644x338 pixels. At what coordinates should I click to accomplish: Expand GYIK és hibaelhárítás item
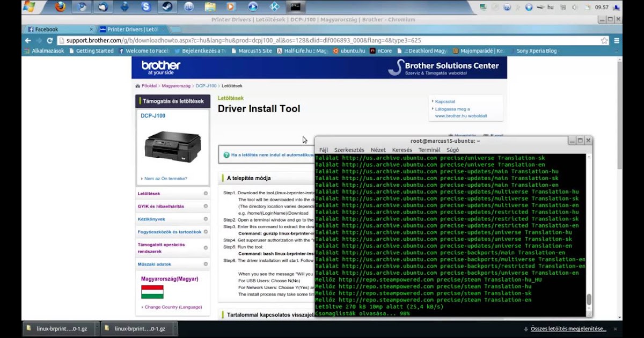pos(172,207)
